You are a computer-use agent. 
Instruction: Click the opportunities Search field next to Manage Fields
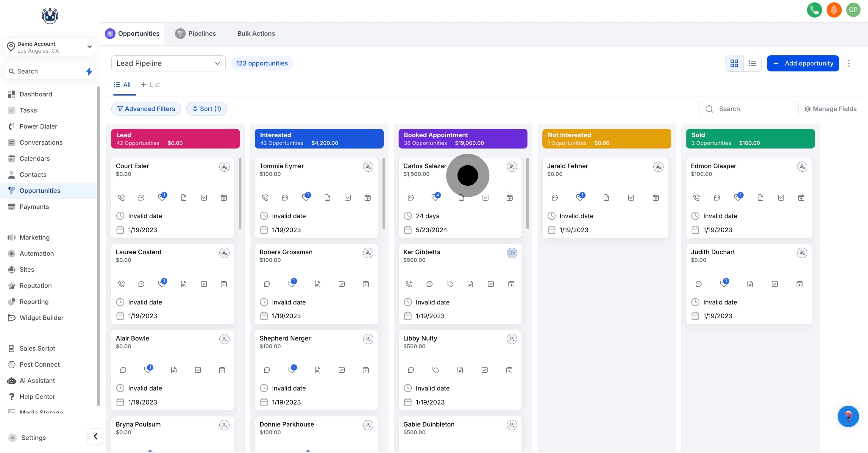(755, 109)
